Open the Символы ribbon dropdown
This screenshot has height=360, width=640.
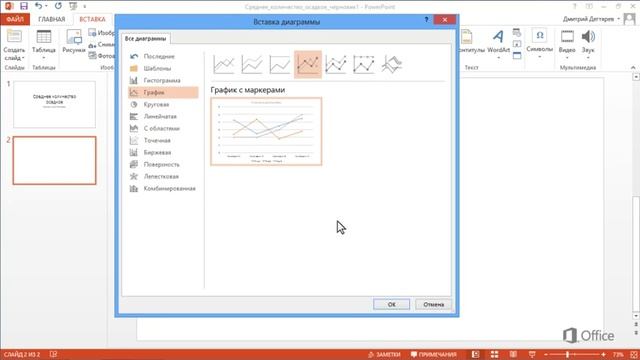539,44
